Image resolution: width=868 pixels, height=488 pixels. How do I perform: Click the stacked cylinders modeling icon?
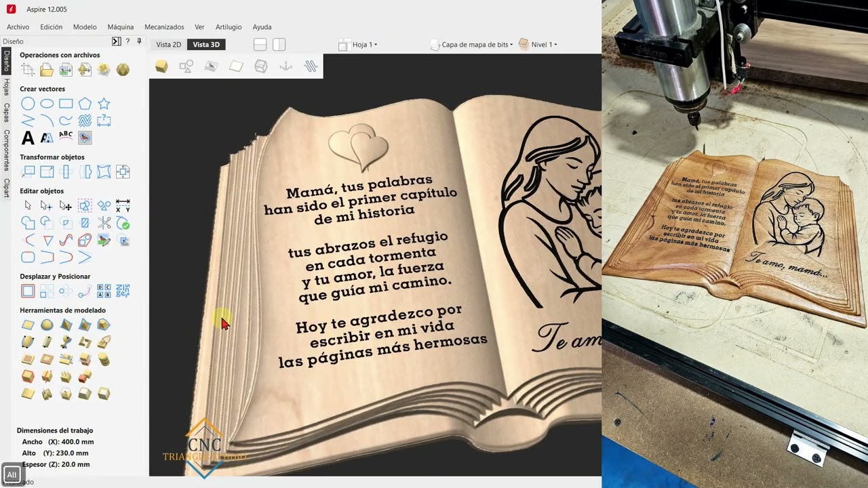(104, 359)
